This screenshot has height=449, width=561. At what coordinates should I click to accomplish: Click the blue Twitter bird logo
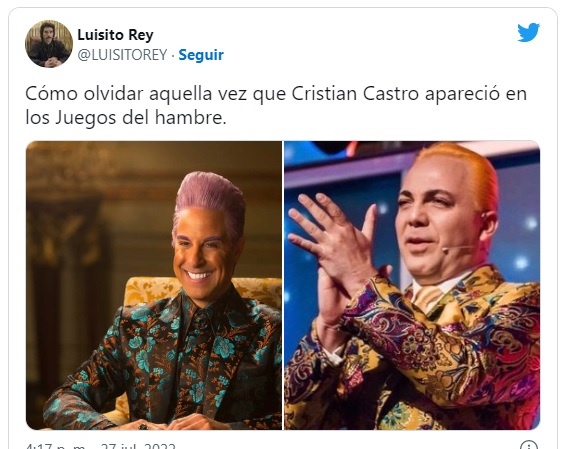(x=528, y=32)
